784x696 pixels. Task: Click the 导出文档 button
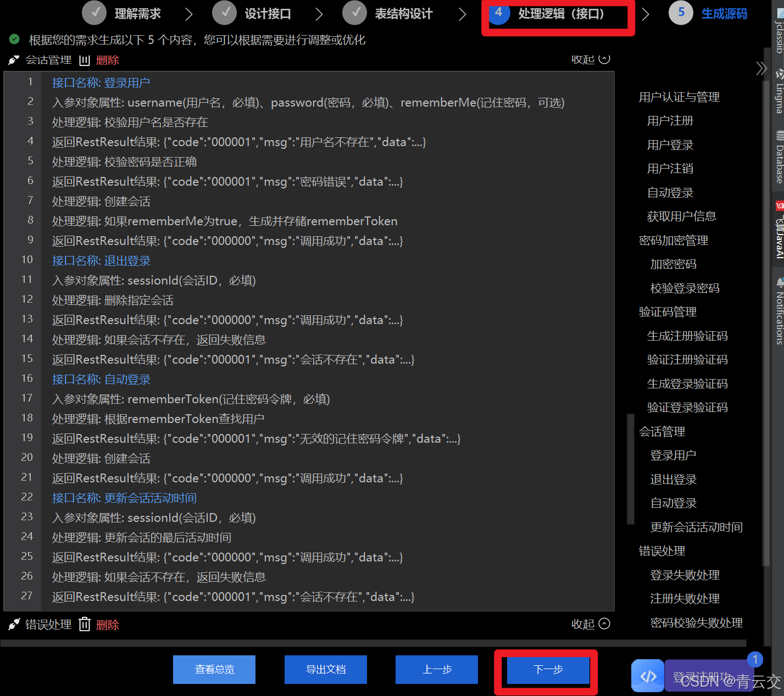pyautogui.click(x=326, y=670)
